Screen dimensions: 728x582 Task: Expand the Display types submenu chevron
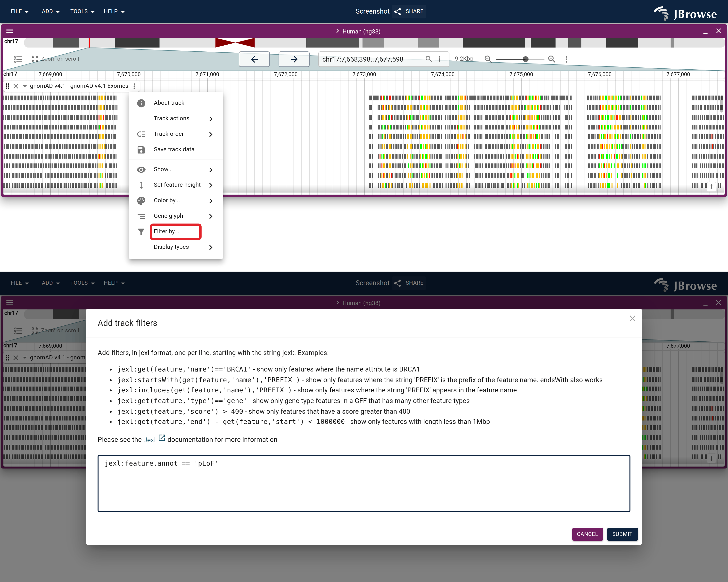pos(211,247)
